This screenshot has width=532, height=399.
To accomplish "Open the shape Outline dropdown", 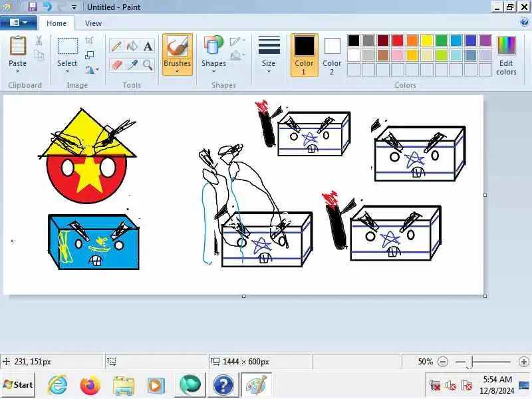I will pyautogui.click(x=237, y=41).
